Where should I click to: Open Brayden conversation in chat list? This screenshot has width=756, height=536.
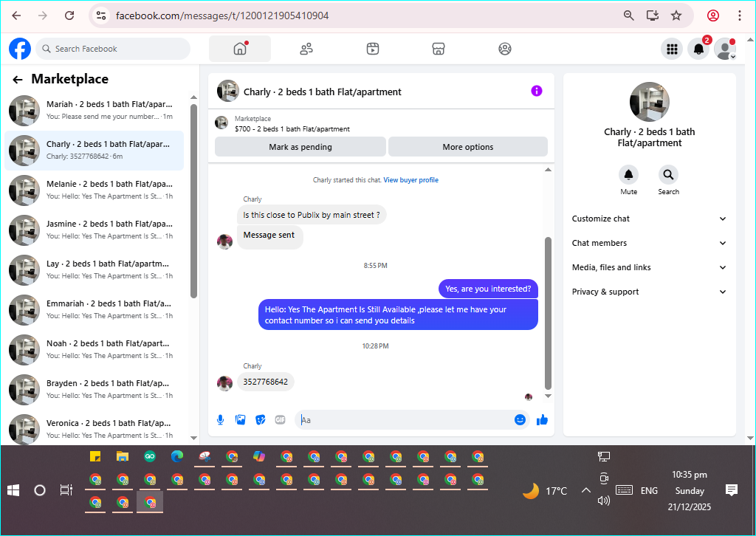[94, 390]
